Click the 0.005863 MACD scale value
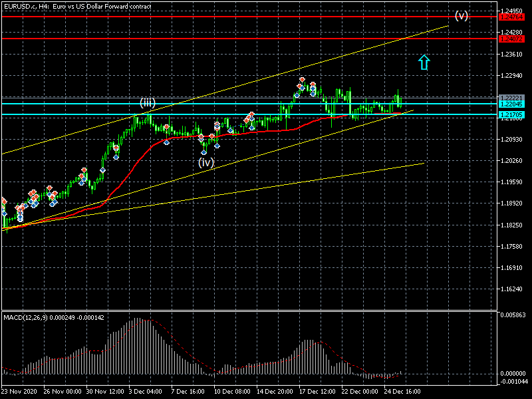 point(514,315)
